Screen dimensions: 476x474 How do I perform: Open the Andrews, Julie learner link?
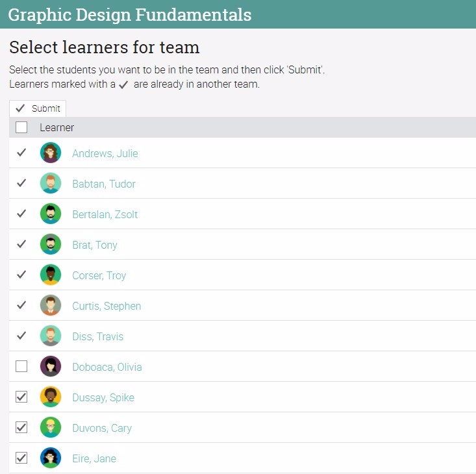tap(105, 154)
